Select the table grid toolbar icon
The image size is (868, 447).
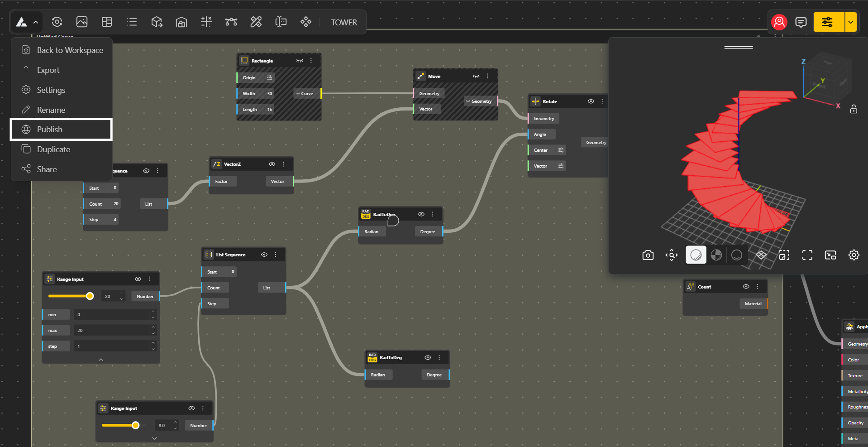[x=107, y=22]
